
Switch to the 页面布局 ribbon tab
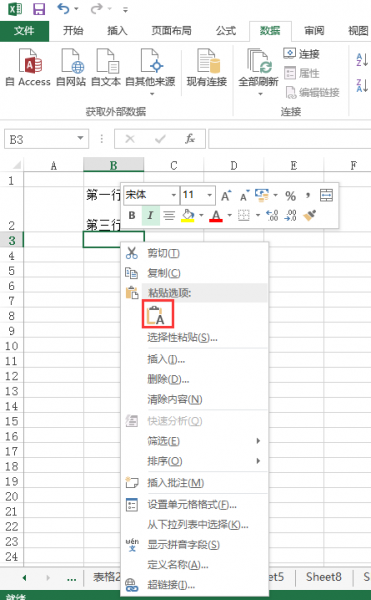(x=171, y=31)
